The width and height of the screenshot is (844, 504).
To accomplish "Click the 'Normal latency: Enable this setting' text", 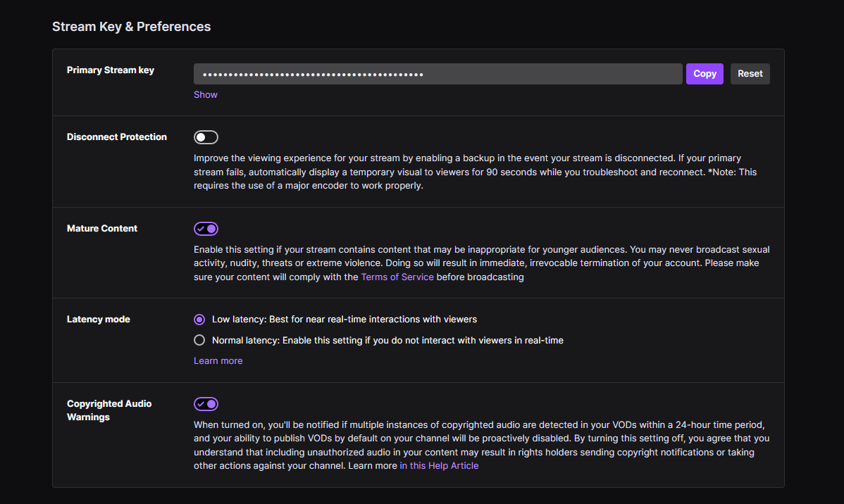I will tap(387, 341).
